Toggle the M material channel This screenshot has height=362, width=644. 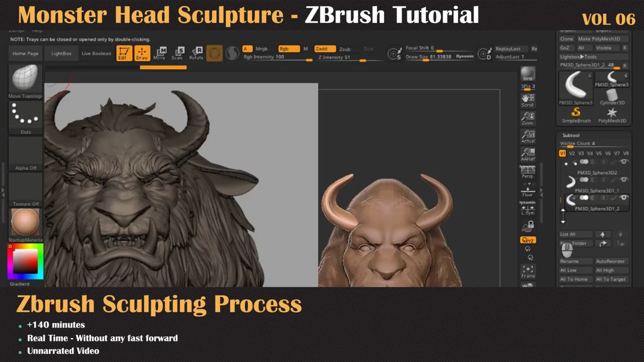pyautogui.click(x=305, y=49)
